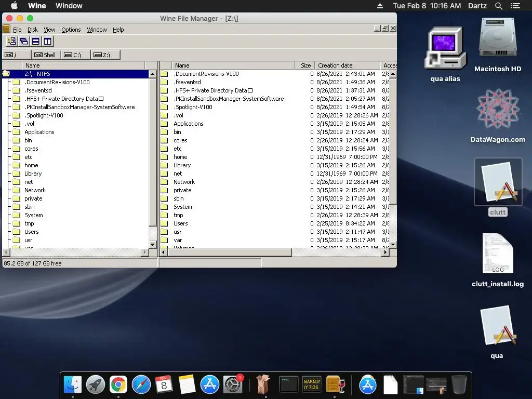This screenshot has height=399, width=532.
Task: Open Launchpad from the Dock
Action: click(96, 384)
